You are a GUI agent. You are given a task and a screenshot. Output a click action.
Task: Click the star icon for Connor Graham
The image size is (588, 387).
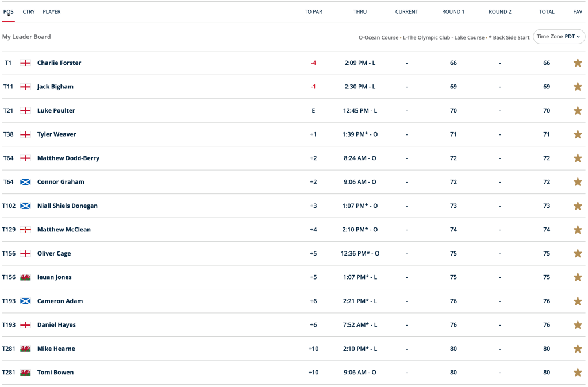(x=578, y=182)
